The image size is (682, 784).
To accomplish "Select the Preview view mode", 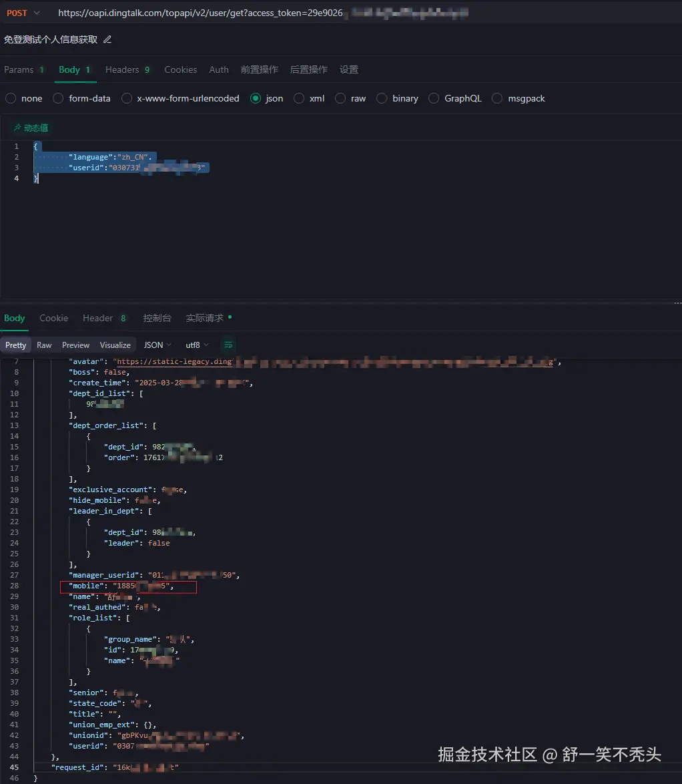I will pyautogui.click(x=75, y=345).
